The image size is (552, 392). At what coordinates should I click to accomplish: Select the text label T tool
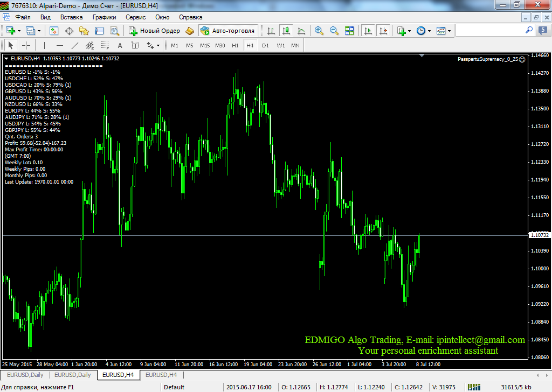(135, 45)
